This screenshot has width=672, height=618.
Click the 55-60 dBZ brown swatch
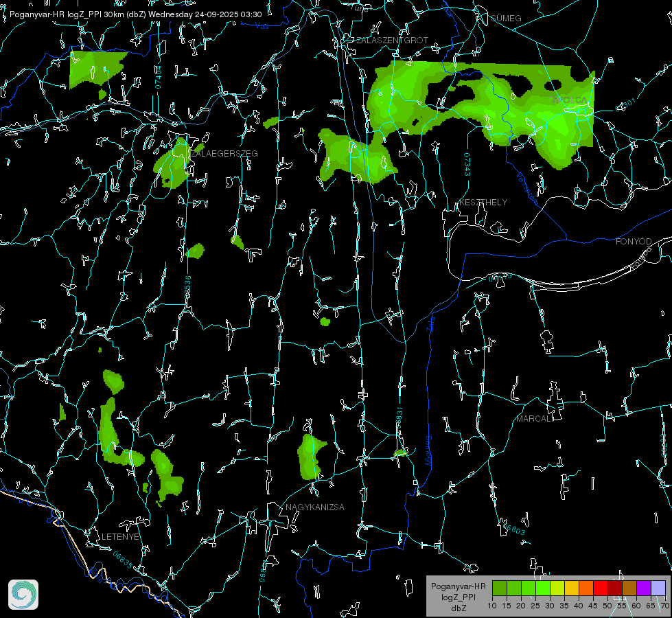point(629,588)
